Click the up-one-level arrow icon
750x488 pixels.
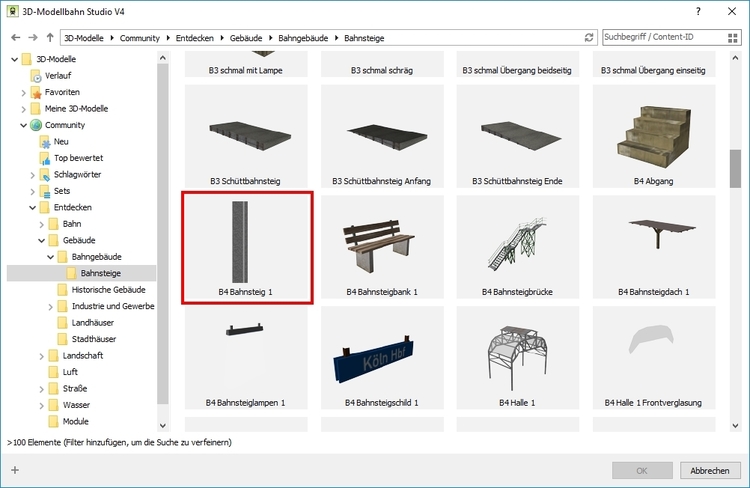click(x=50, y=37)
